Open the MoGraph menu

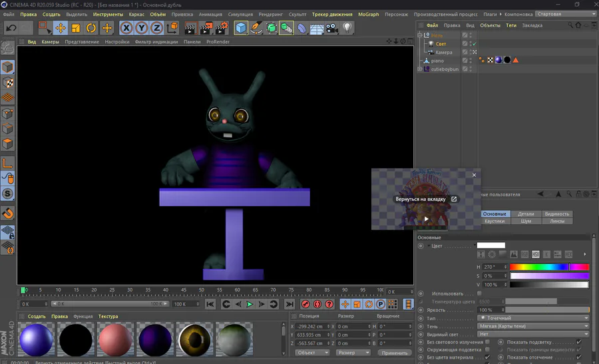pos(368,14)
